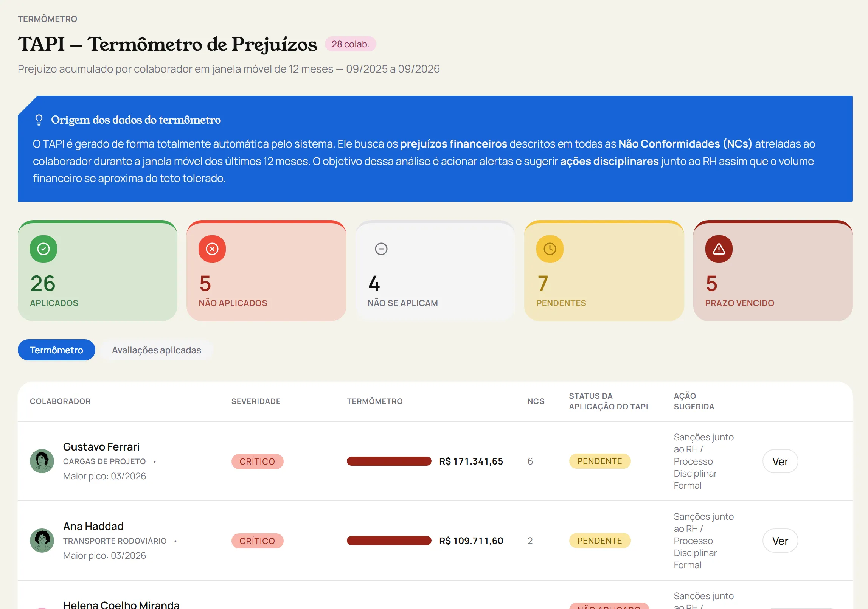
Task: Click Pendente status for Ana Haddad
Action: (x=599, y=541)
